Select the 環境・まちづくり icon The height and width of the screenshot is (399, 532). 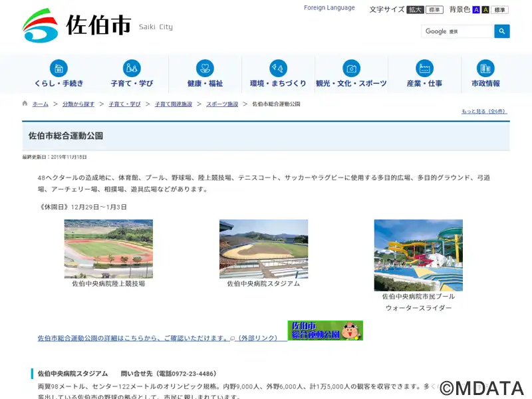pos(278,68)
